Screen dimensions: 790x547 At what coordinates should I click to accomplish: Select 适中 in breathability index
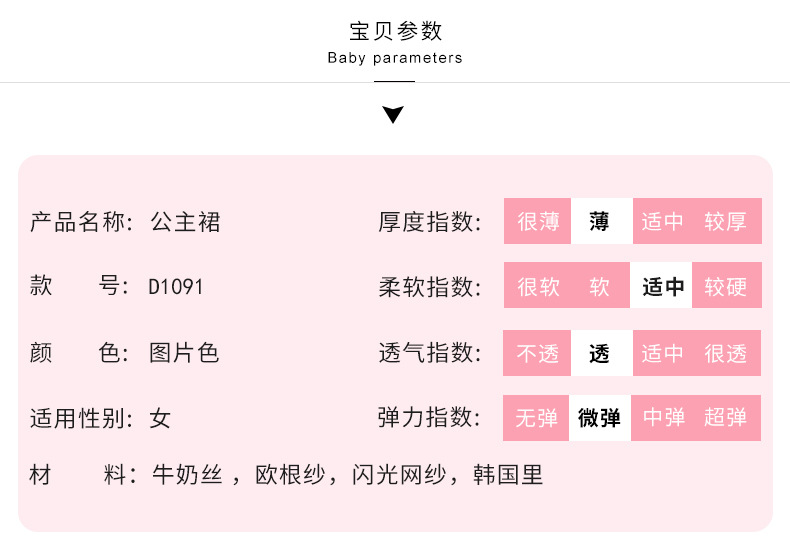pyautogui.click(x=662, y=353)
